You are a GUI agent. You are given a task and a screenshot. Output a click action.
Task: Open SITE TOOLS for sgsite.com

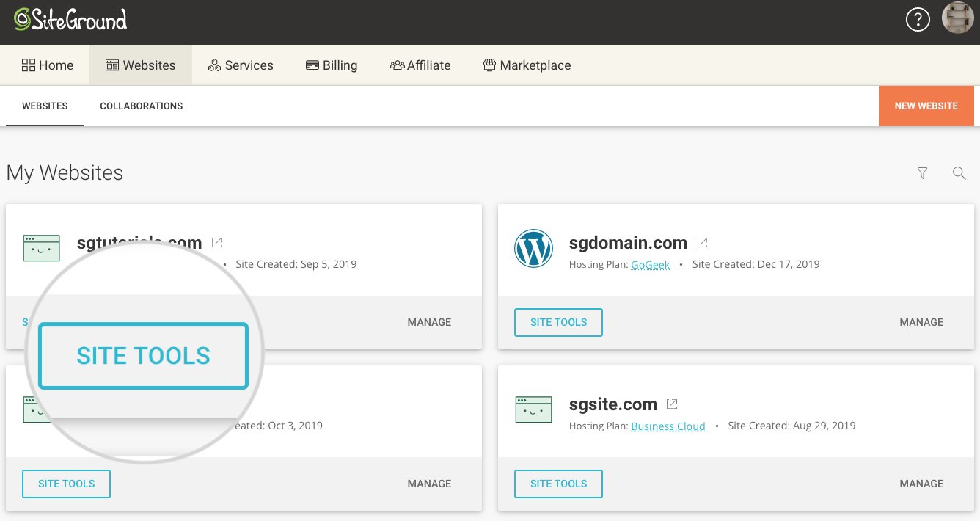click(x=558, y=484)
